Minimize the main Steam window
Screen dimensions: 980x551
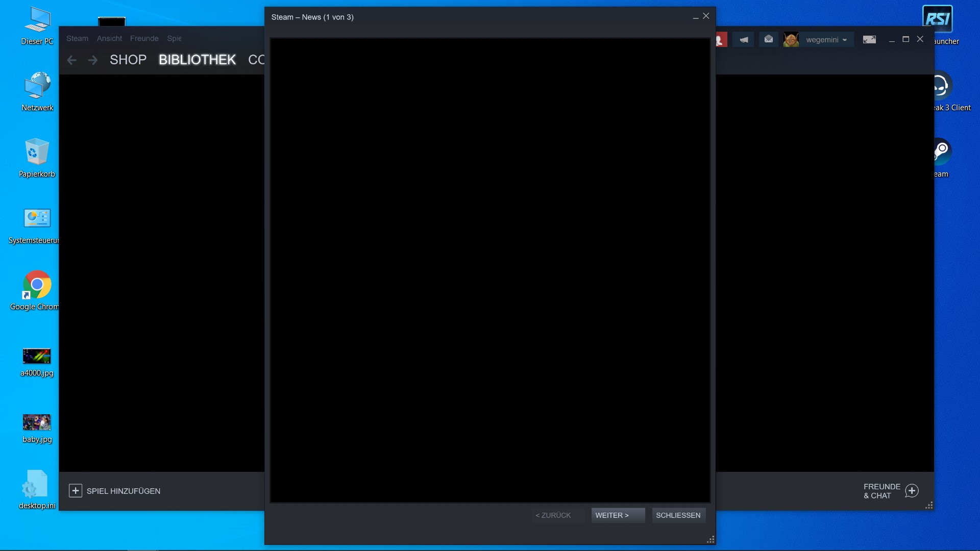892,40
